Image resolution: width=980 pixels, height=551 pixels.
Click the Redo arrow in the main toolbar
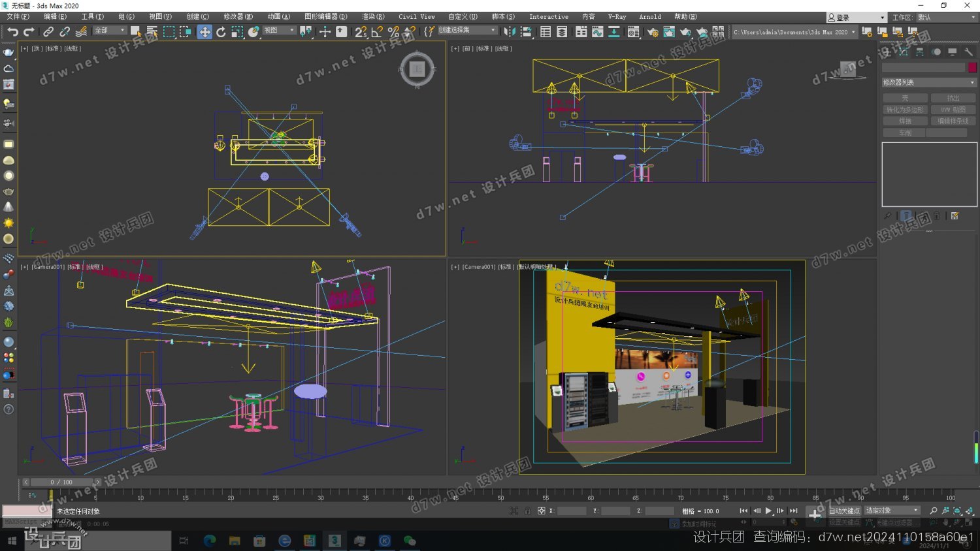(x=29, y=31)
